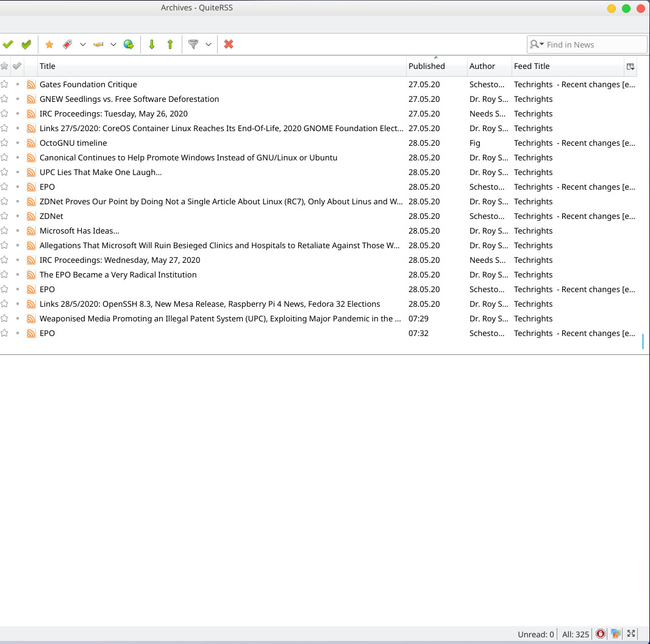Apply a label with the red tag icon
The width and height of the screenshot is (650, 644).
pyautogui.click(x=67, y=45)
